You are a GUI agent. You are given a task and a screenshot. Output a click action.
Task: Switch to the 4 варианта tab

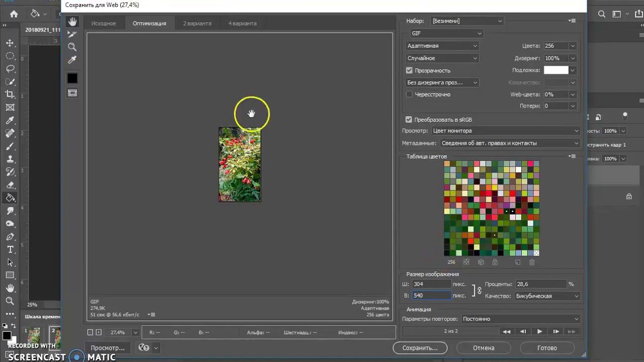pyautogui.click(x=242, y=23)
